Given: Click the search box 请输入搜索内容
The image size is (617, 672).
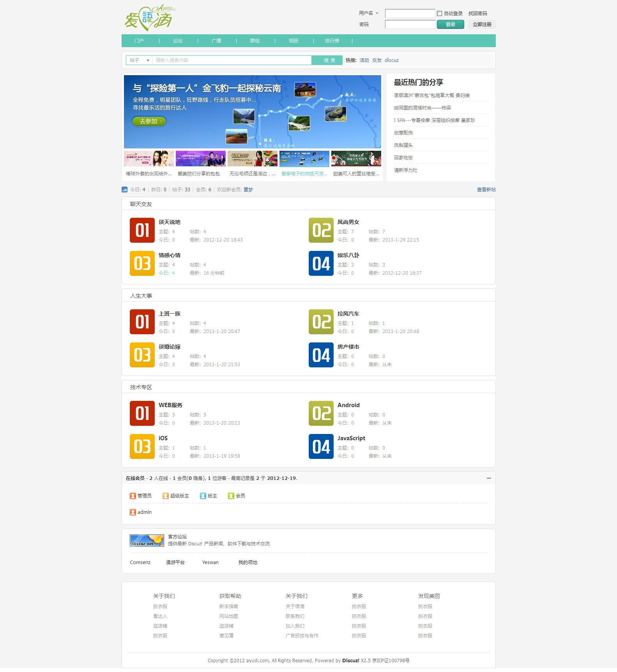Looking at the screenshot, I should (x=232, y=60).
